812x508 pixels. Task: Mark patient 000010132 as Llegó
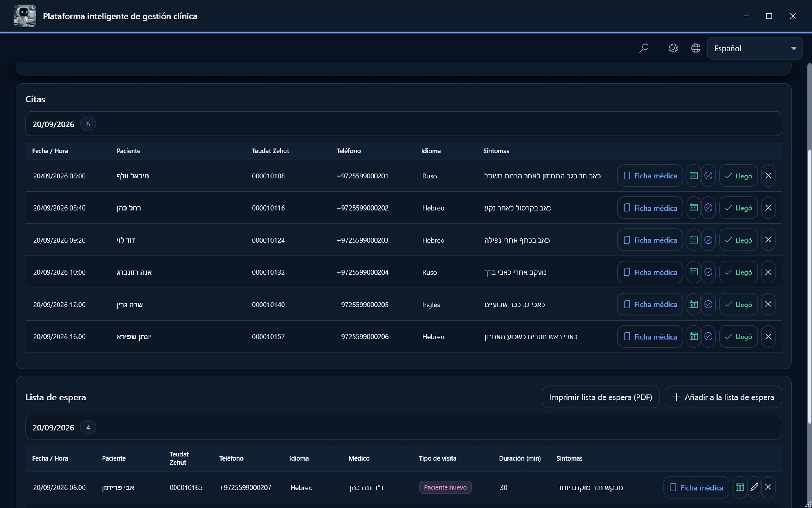click(738, 272)
